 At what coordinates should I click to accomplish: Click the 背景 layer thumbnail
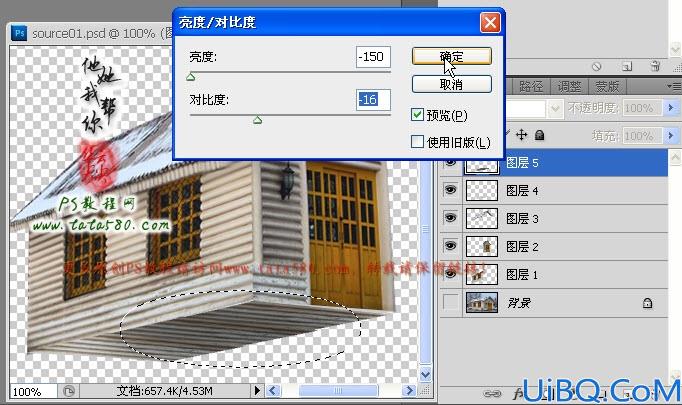coord(481,303)
